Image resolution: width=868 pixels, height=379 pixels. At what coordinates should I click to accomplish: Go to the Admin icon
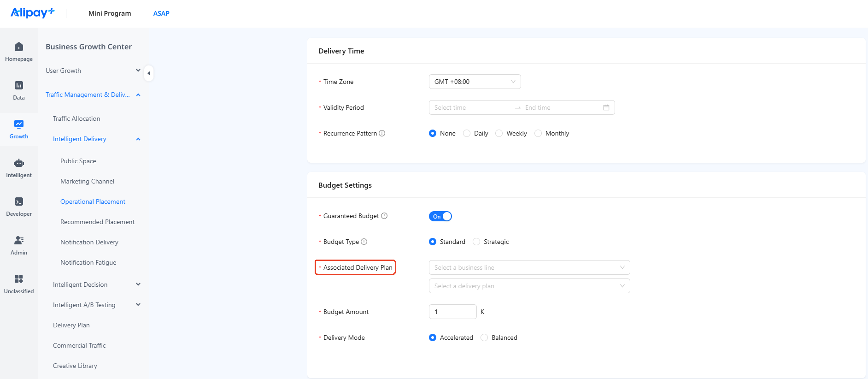[19, 240]
